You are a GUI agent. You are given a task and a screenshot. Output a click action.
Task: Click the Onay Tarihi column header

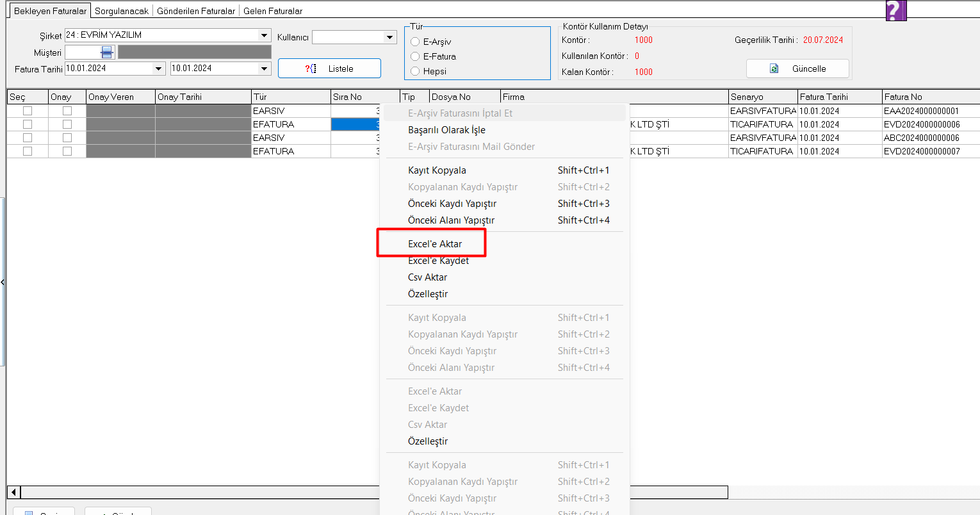(x=203, y=97)
